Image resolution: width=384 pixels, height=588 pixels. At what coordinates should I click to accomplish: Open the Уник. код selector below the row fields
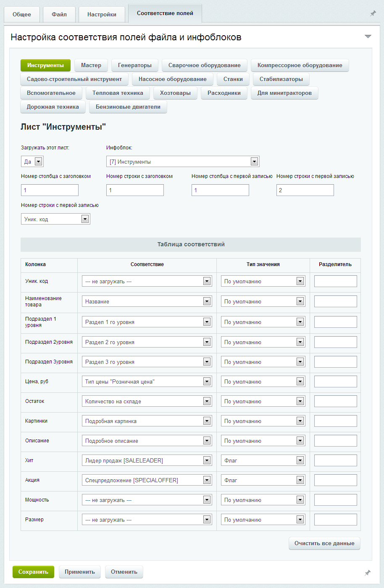[x=55, y=219]
